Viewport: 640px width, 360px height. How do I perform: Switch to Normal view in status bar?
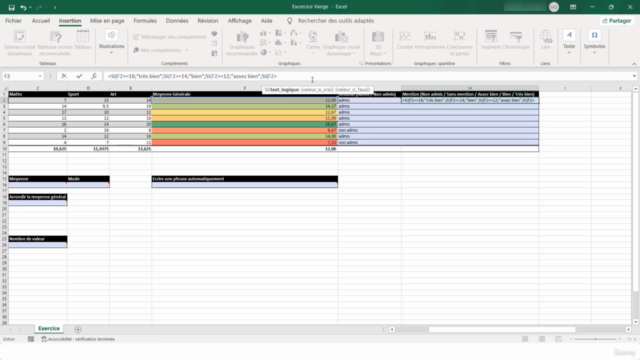pyautogui.click(x=525, y=339)
